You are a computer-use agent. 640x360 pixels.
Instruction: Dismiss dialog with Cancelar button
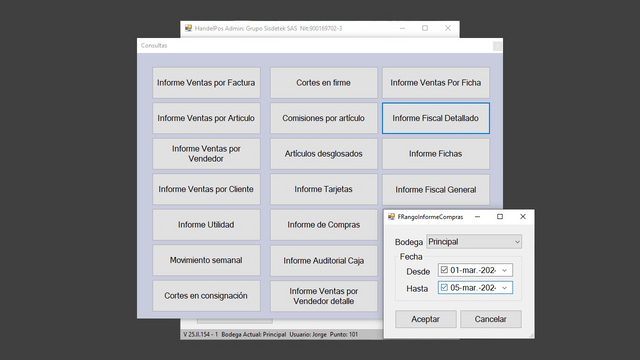coord(491,319)
